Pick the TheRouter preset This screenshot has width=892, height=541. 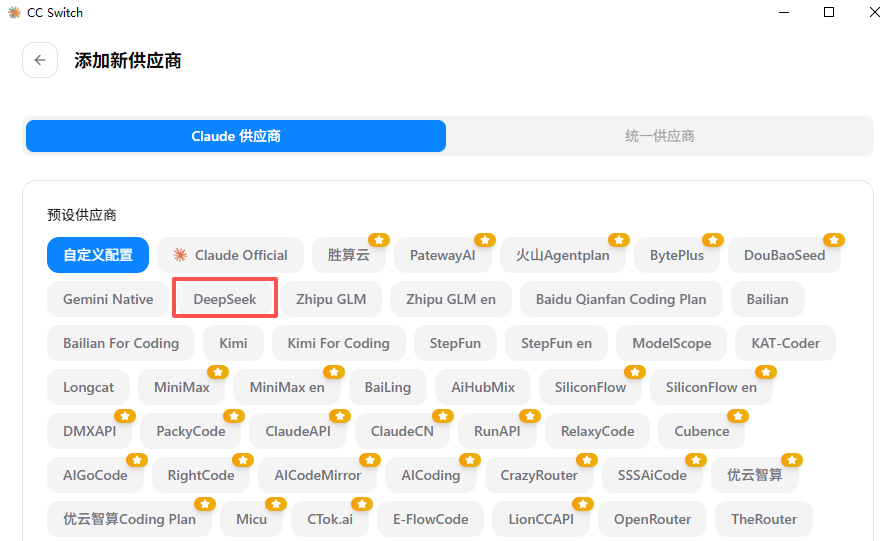[764, 519]
